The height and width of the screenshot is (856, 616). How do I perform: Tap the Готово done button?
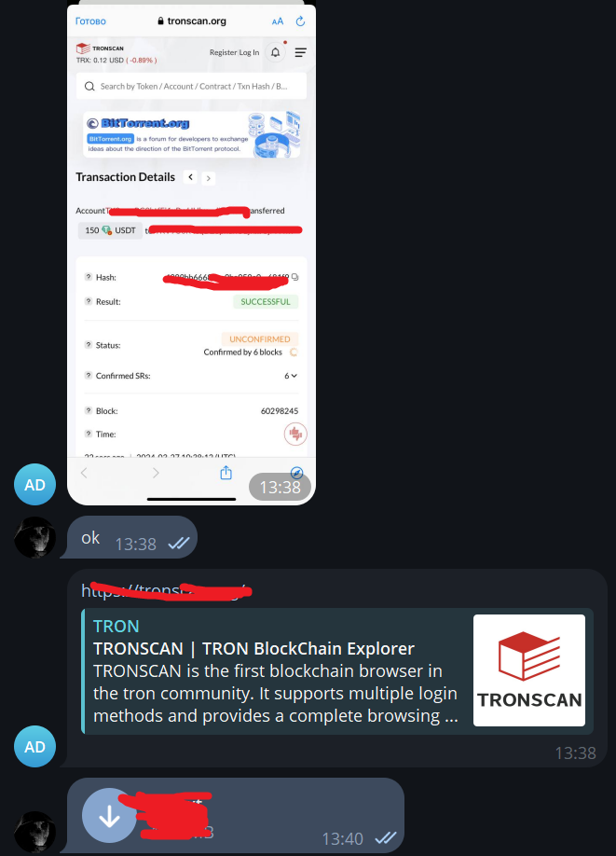90,21
